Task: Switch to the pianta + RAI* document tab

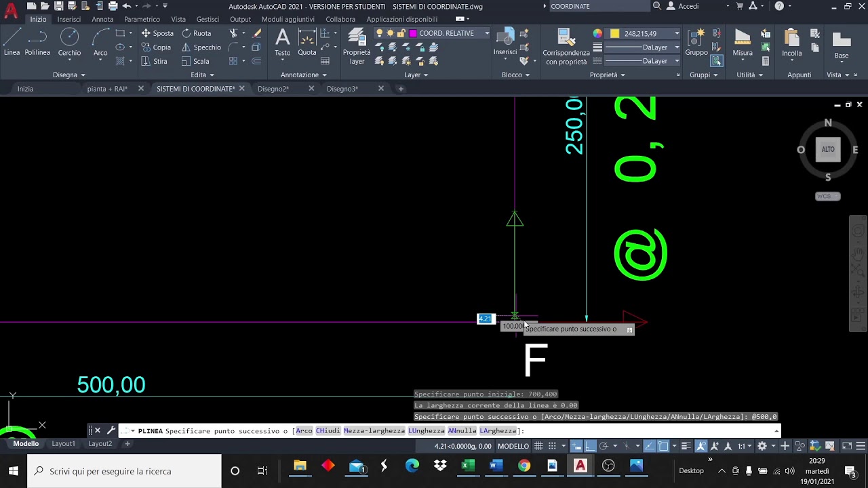Action: [x=107, y=89]
